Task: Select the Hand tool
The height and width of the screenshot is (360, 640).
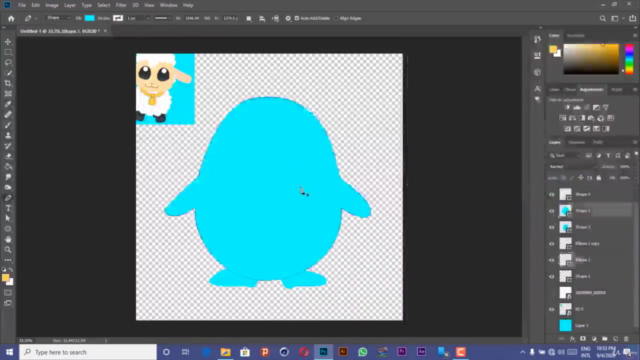Action: click(8, 239)
